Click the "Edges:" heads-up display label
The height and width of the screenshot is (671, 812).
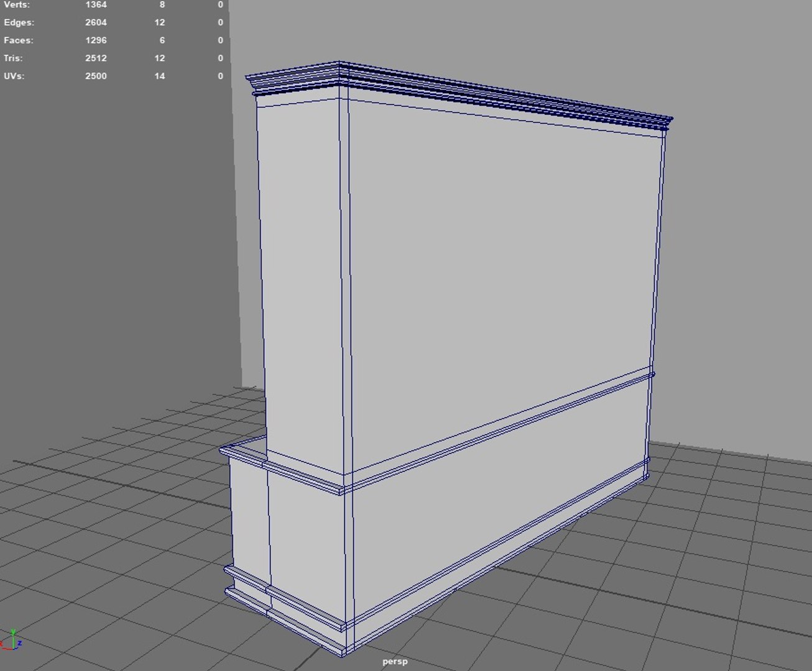point(19,22)
